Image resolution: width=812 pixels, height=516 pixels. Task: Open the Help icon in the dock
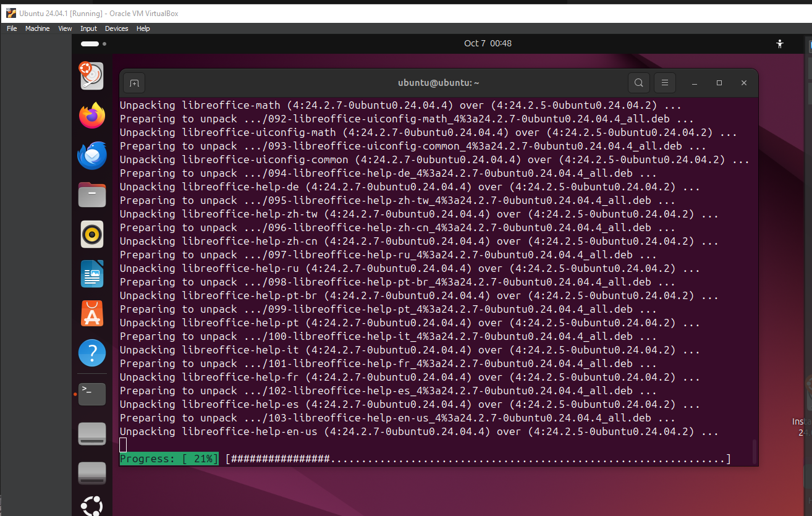[x=92, y=353]
